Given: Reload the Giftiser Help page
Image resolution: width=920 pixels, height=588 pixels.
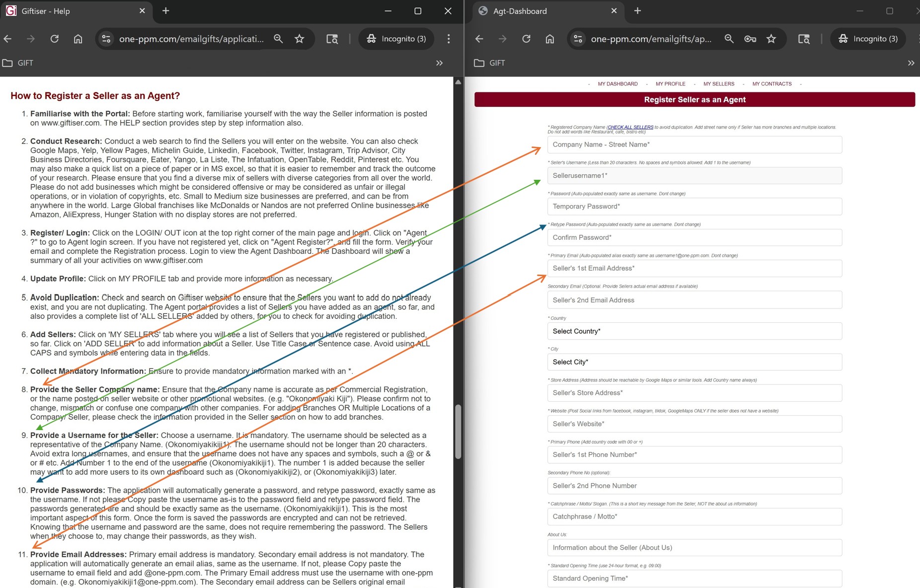Looking at the screenshot, I should click(55, 39).
